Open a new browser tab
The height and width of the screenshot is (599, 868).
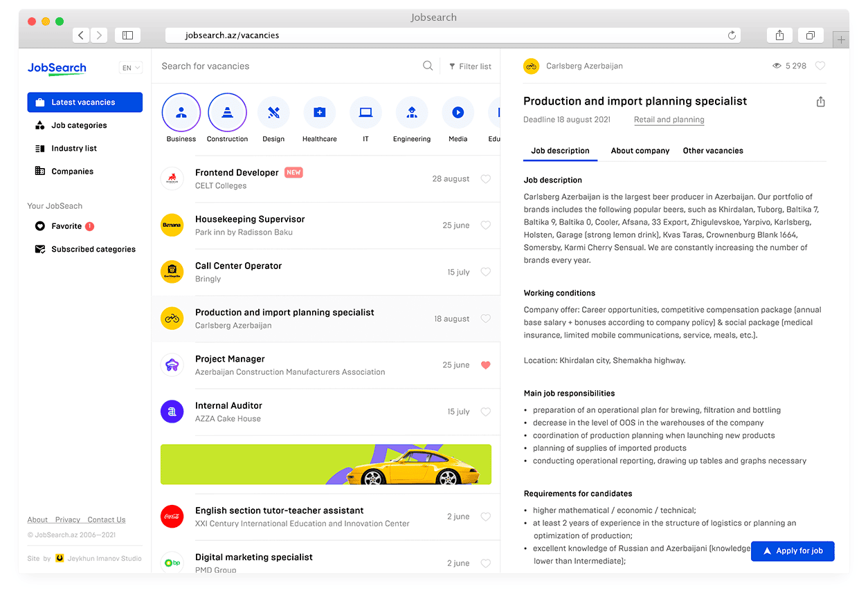(x=841, y=40)
